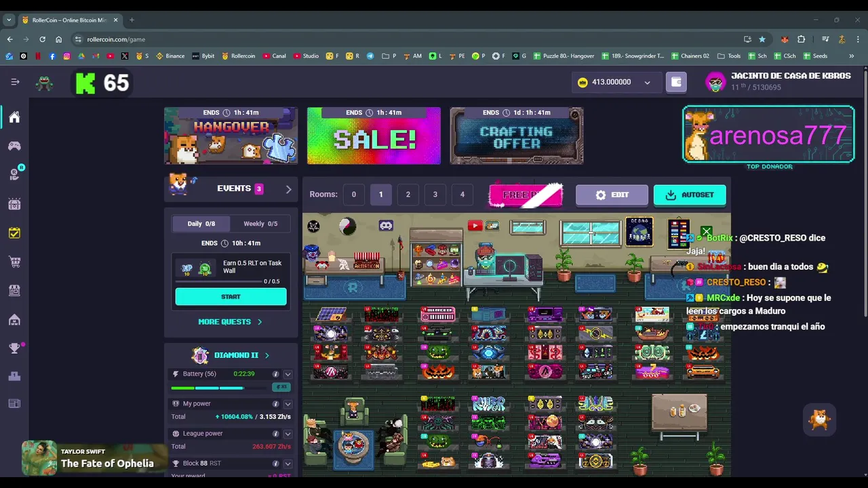Open the news page sidebar icon
The image size is (868, 488).
14,404
